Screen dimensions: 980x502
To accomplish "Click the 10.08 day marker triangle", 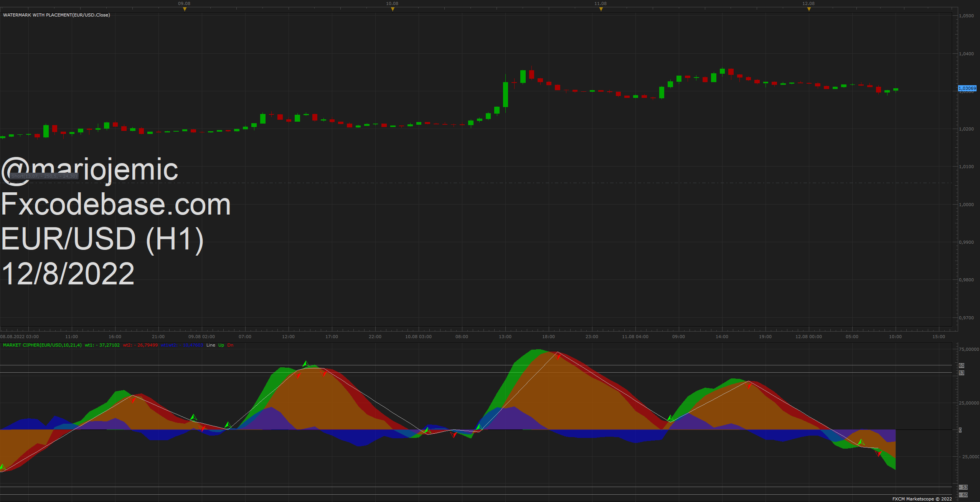I will coord(393,9).
